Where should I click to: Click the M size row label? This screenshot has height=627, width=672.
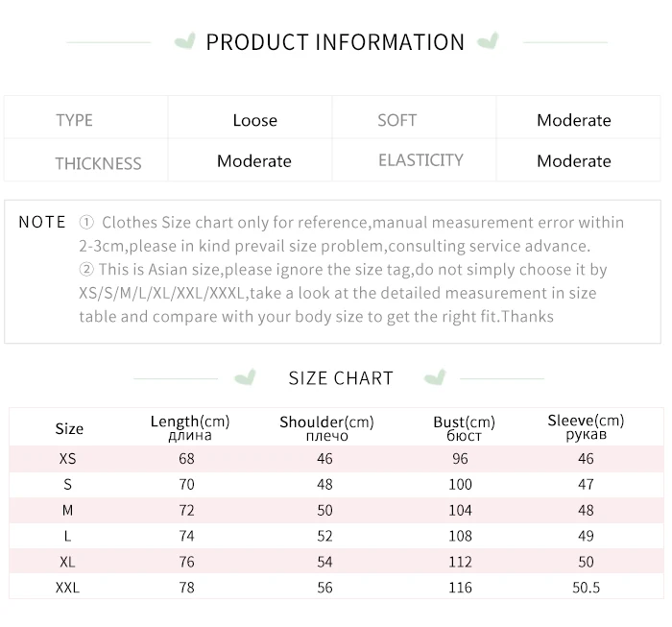pos(67,510)
